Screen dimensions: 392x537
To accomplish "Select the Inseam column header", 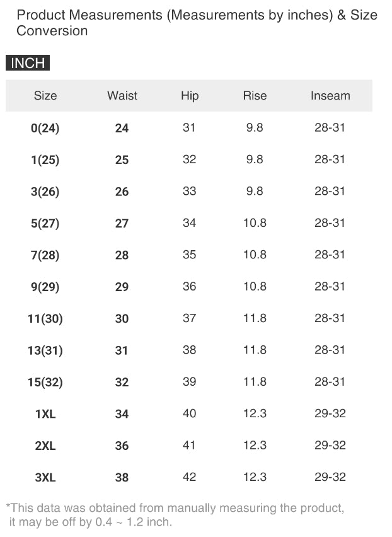I will point(330,96).
